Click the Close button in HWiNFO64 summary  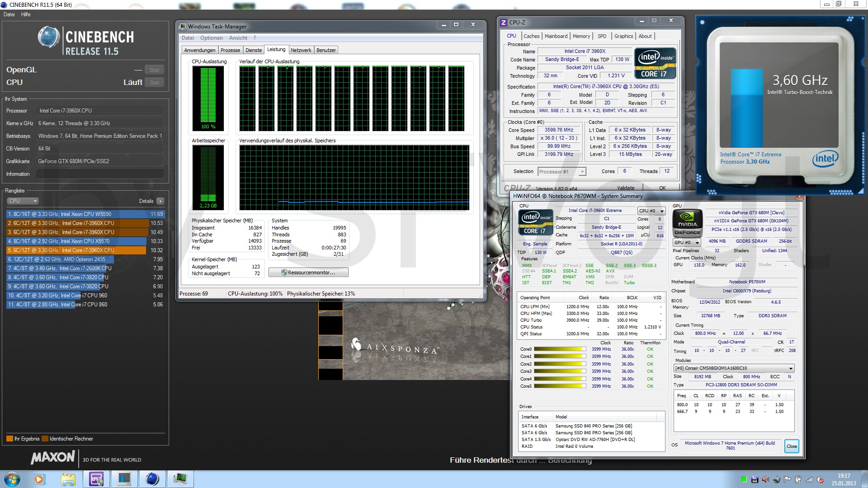792,446
